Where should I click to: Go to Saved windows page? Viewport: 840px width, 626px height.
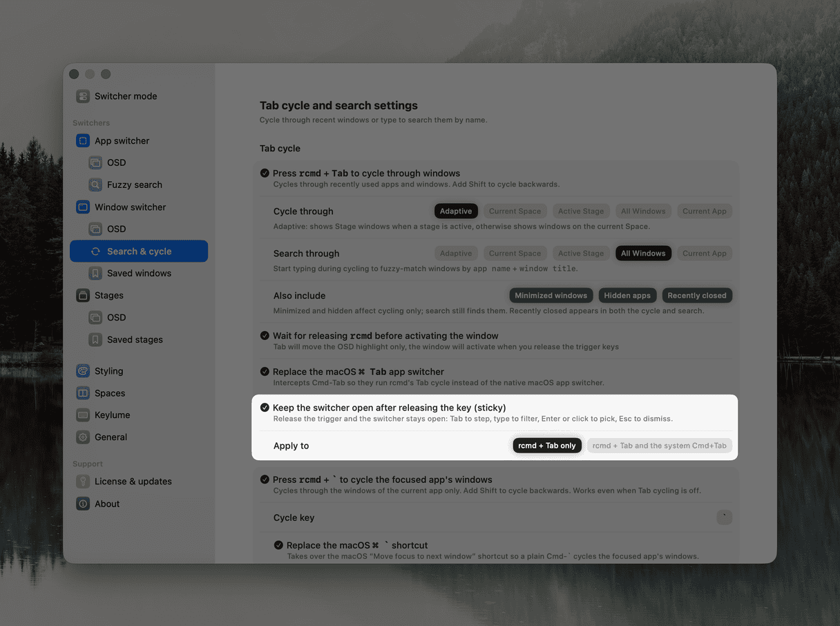pos(139,274)
